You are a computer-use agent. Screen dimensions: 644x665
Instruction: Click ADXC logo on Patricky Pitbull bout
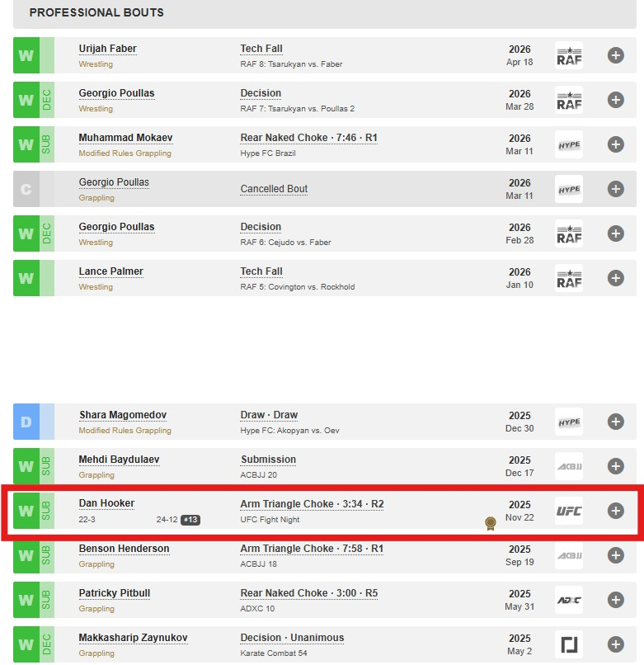[x=569, y=600]
